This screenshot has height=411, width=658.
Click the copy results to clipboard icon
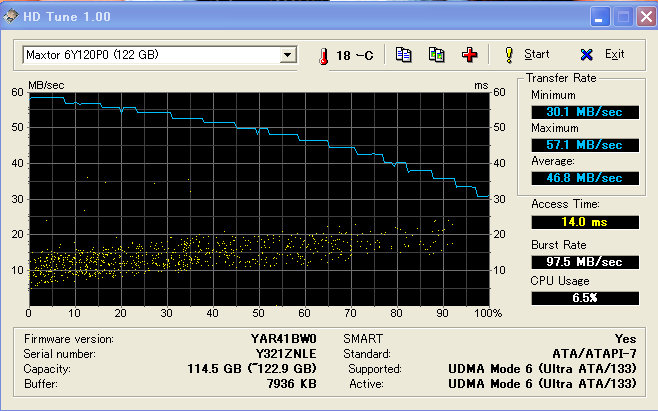[404, 54]
